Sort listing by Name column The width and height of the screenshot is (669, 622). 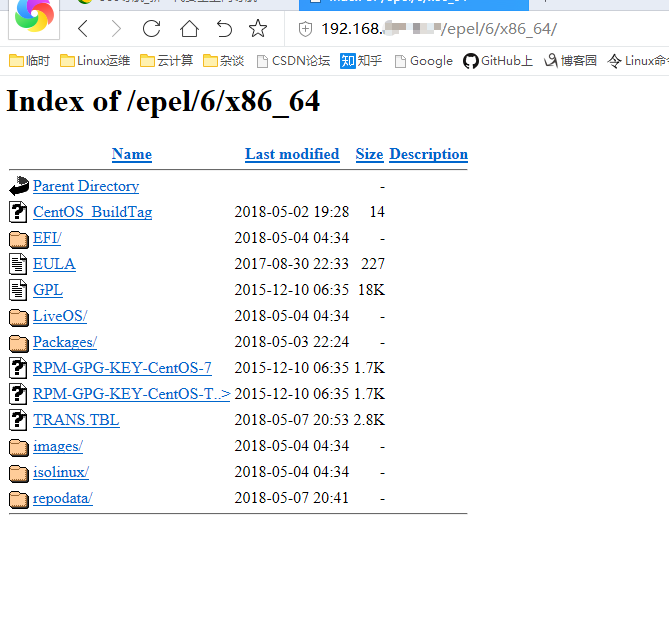[x=131, y=154]
